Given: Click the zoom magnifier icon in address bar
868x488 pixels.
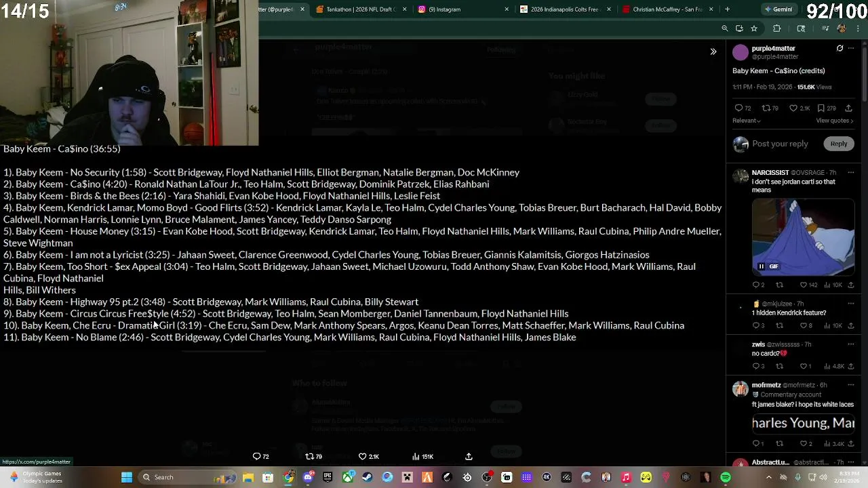Looking at the screenshot, I should click(724, 28).
